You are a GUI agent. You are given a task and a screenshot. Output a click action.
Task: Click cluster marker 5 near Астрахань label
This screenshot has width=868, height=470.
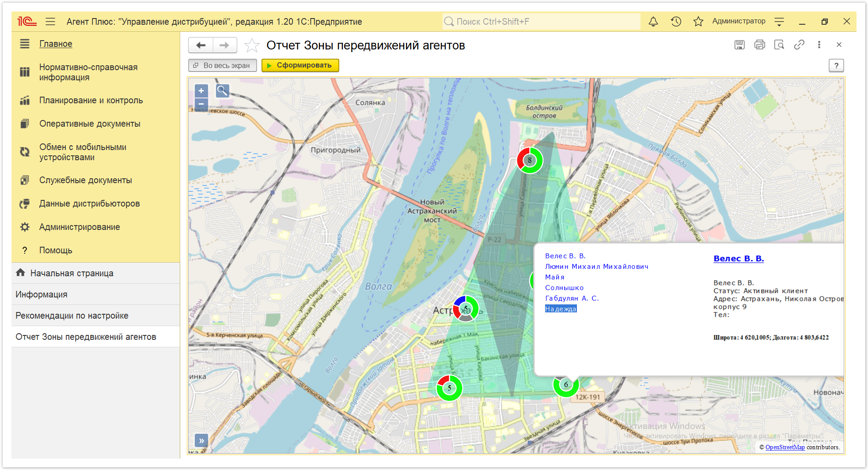click(x=466, y=308)
